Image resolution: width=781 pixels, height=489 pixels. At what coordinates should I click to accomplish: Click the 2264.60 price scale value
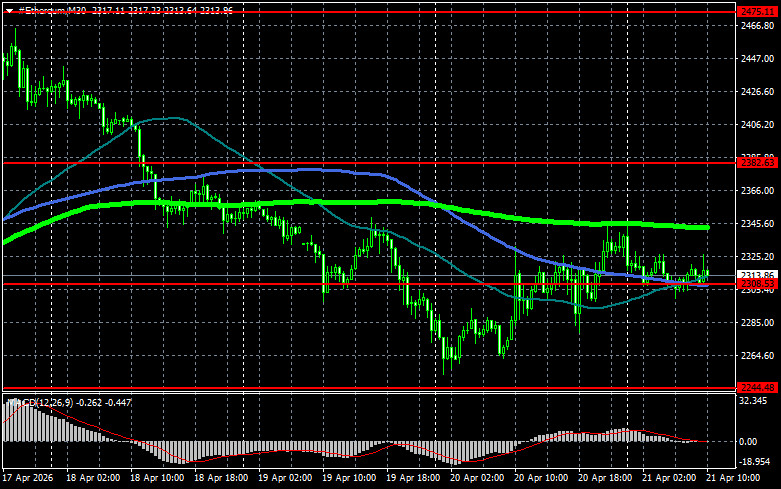tap(758, 356)
